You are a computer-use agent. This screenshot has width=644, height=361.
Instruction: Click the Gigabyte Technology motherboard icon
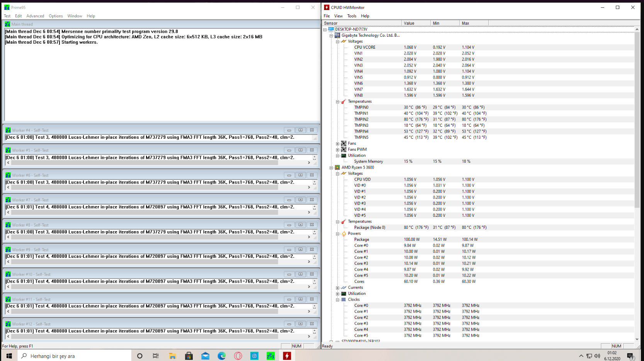[337, 35]
